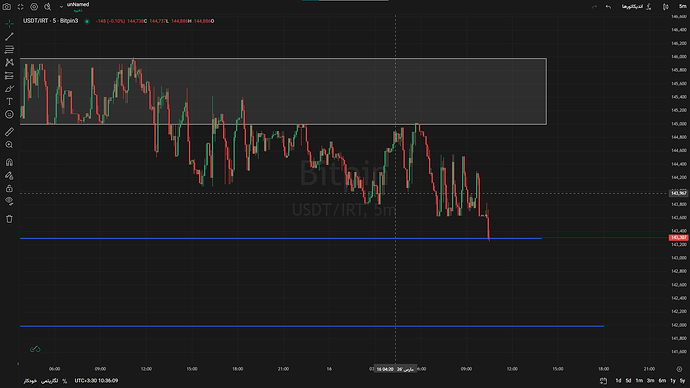The height and width of the screenshot is (388, 690).
Task: Click the green market status dot
Action: [87, 21]
